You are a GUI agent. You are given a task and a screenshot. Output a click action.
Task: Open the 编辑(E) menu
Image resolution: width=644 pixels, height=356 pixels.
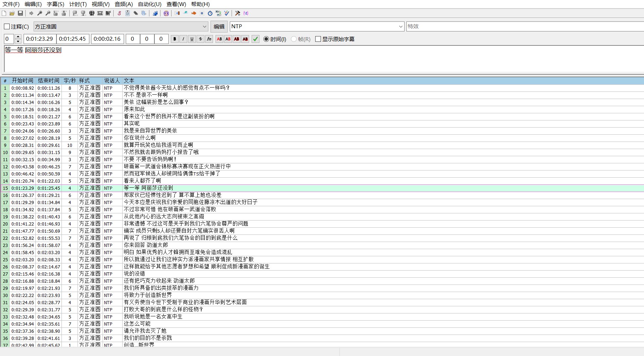[33, 4]
